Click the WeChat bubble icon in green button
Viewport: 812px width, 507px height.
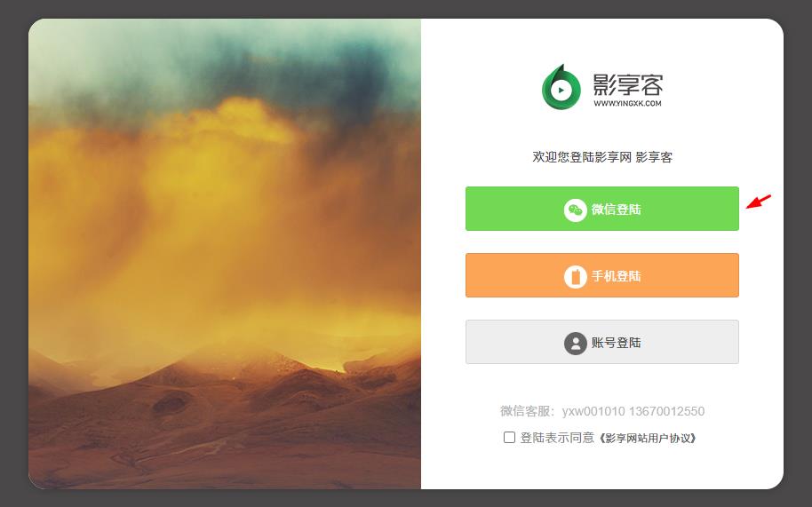pyautogui.click(x=575, y=210)
